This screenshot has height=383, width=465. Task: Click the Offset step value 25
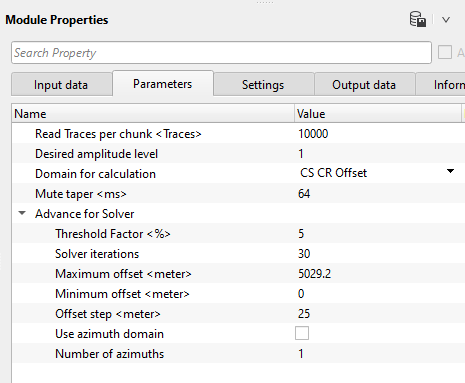click(304, 314)
